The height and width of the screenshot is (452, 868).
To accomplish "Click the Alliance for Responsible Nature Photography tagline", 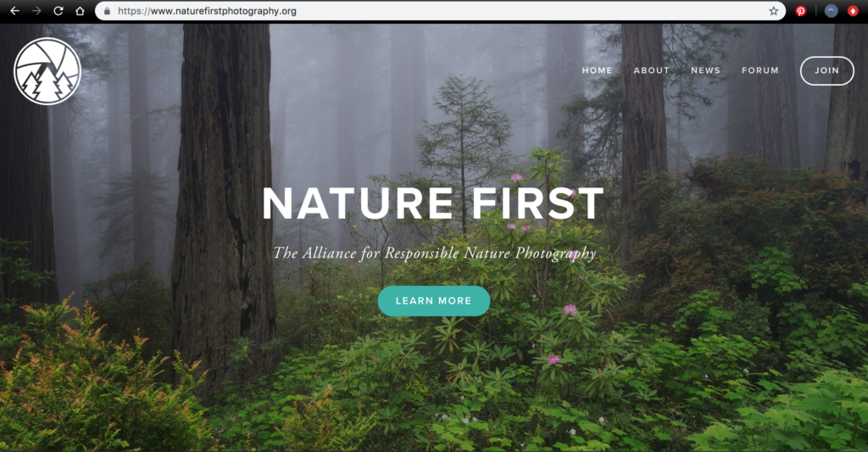I will 435,254.
